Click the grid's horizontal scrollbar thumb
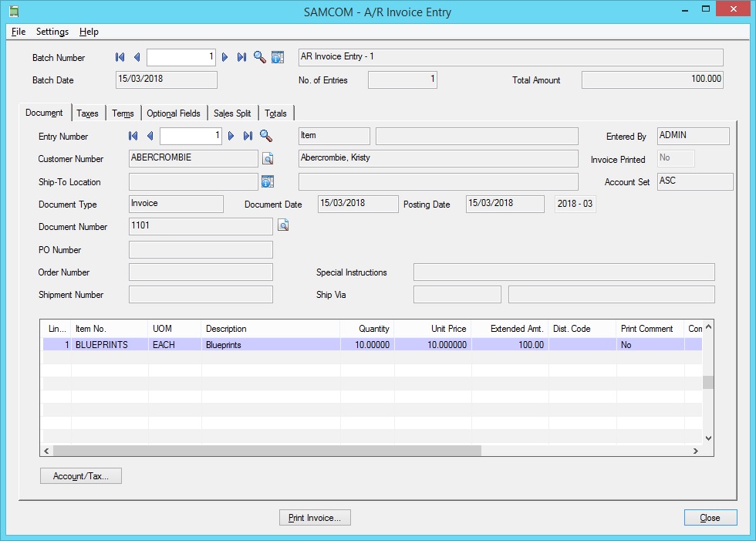756x541 pixels. [267, 451]
